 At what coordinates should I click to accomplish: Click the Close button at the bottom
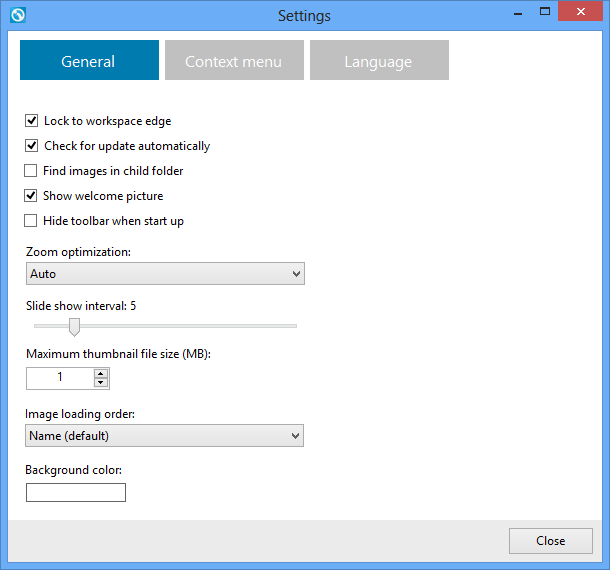tap(551, 540)
